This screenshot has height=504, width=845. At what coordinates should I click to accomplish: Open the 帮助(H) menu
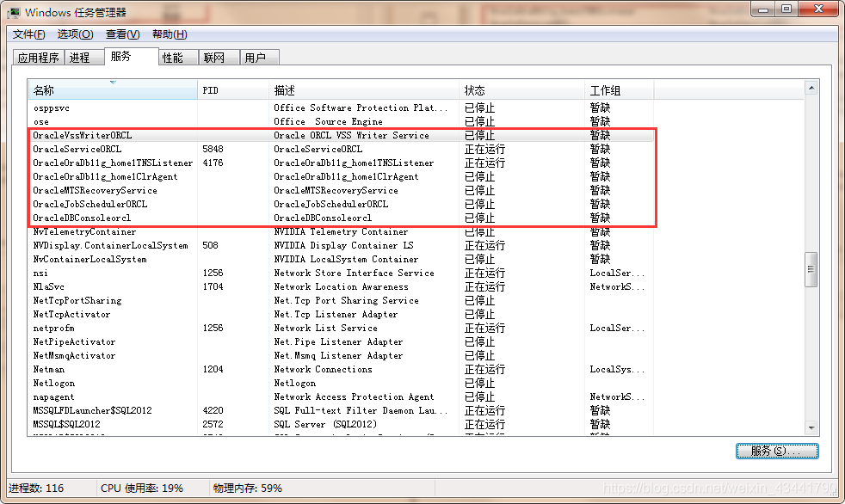coord(170,34)
